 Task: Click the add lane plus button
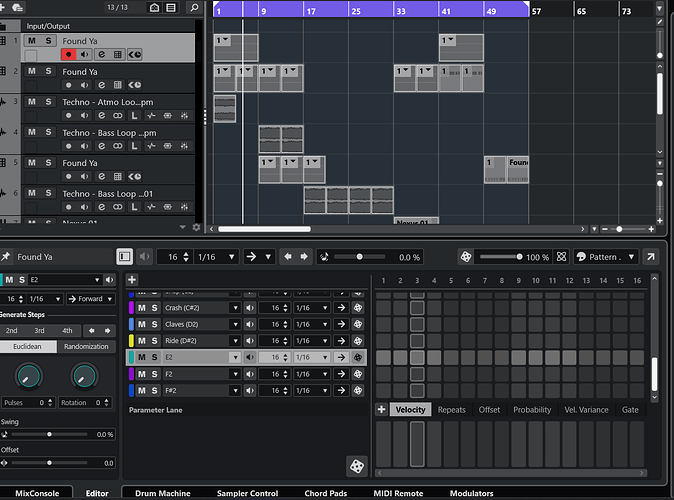point(132,280)
